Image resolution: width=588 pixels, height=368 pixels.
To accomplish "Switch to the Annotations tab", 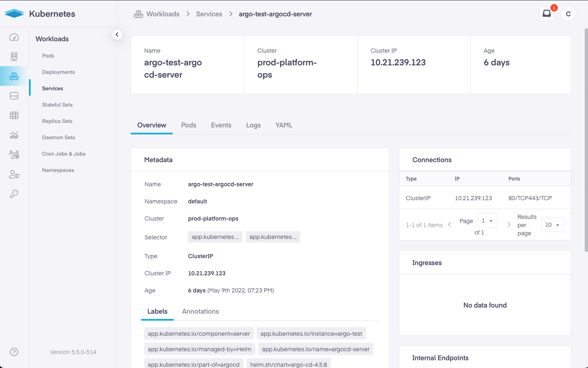I will click(x=200, y=312).
